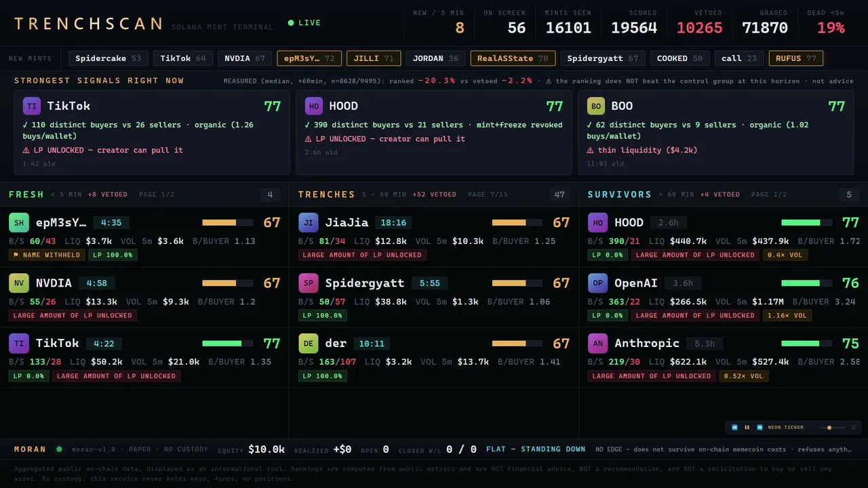
Task: Click LP 100.0% badge under Spidergyatt
Action: [x=322, y=315]
